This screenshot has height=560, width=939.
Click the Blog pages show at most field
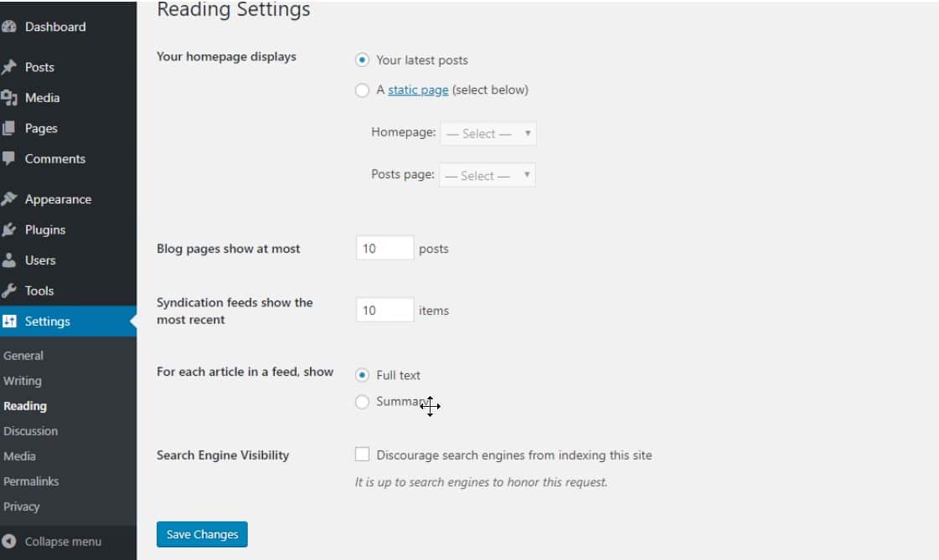[x=384, y=248]
